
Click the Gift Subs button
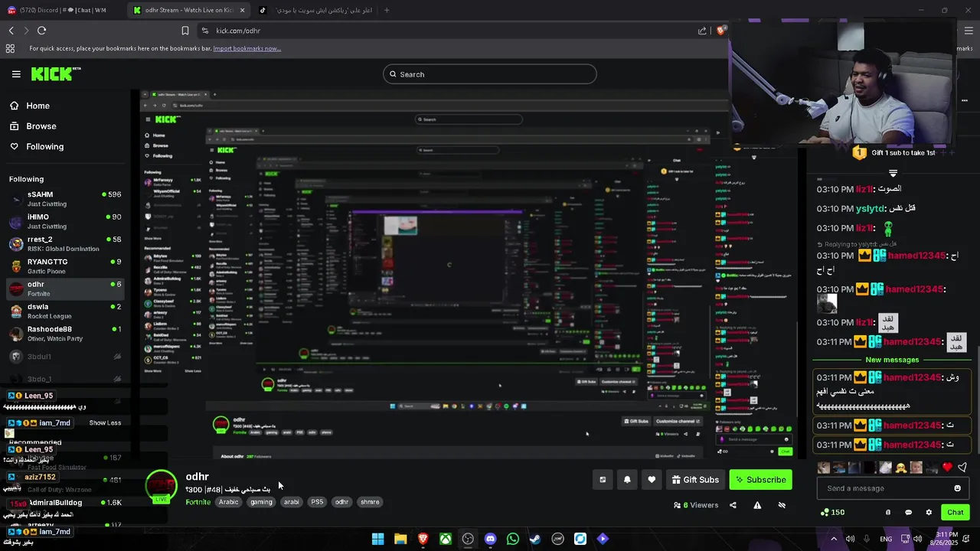[695, 480]
